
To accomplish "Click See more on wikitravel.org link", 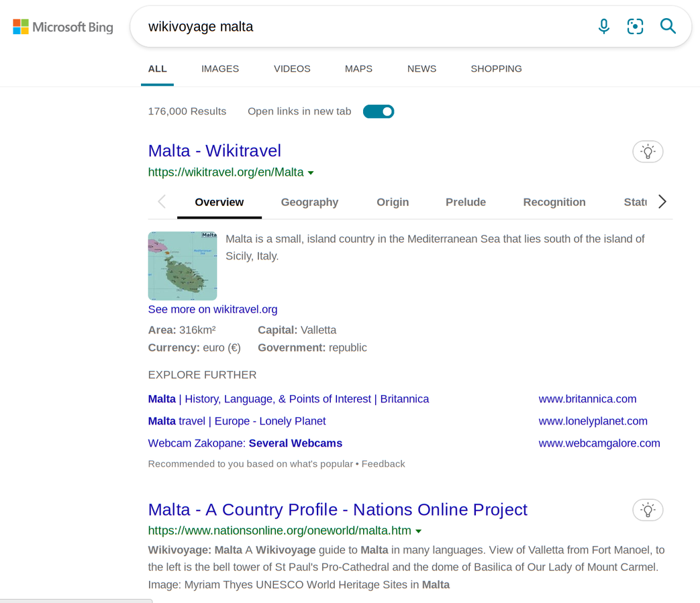I will pos(213,309).
